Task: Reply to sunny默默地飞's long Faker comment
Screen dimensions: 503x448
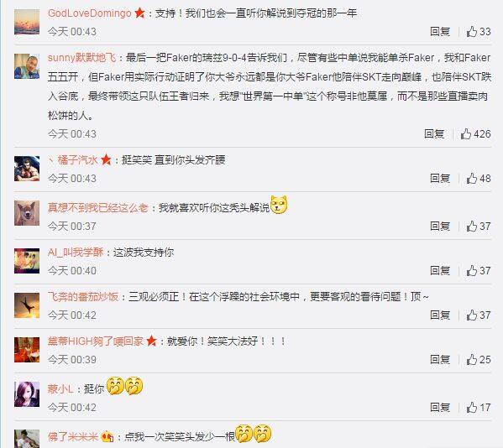Action: [x=434, y=134]
